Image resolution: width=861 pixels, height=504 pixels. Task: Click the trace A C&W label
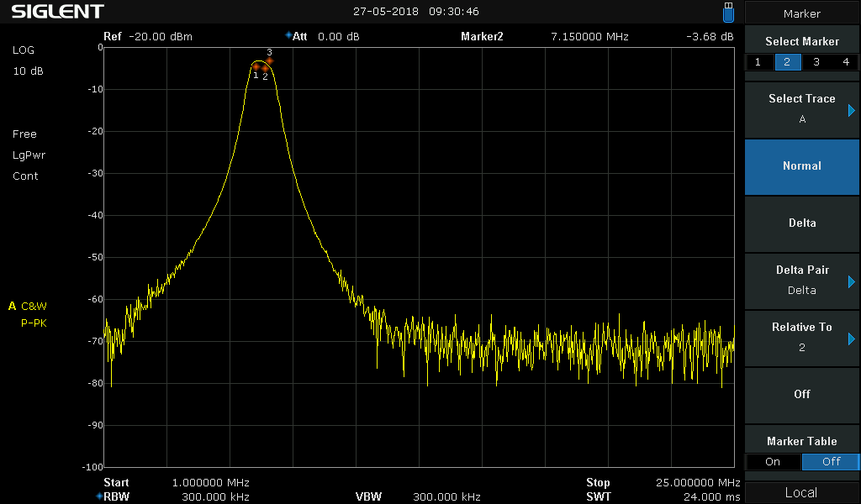click(x=28, y=306)
